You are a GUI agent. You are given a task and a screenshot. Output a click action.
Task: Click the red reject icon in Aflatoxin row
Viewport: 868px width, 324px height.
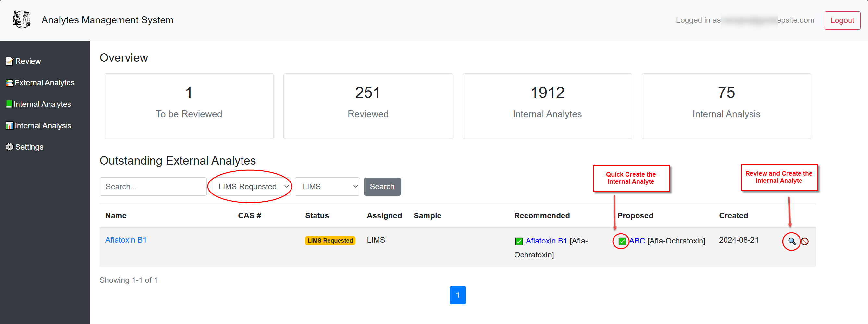[805, 242]
